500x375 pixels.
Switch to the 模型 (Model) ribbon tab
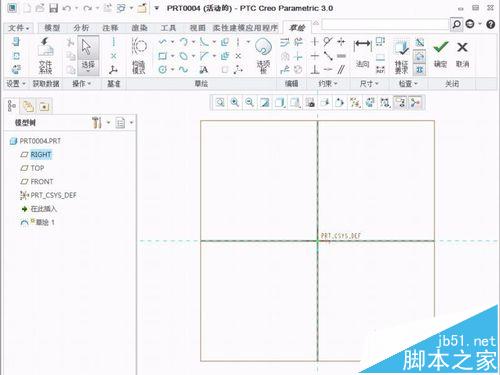tap(52, 28)
